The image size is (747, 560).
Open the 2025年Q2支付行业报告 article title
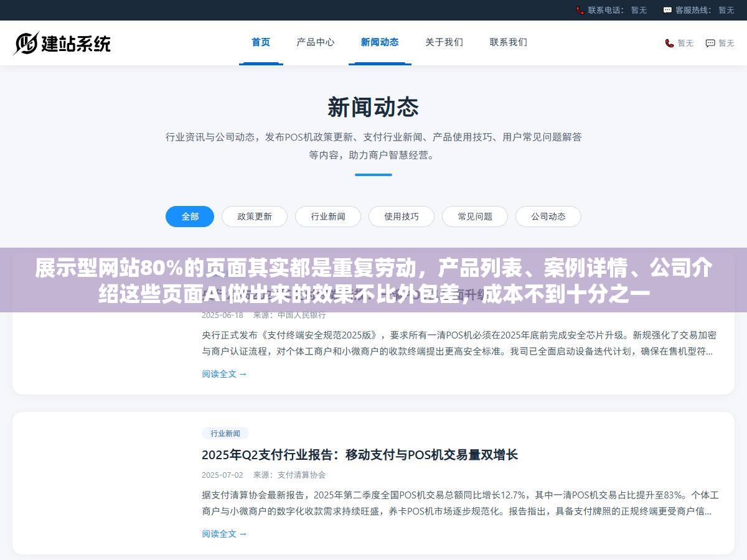point(360,455)
